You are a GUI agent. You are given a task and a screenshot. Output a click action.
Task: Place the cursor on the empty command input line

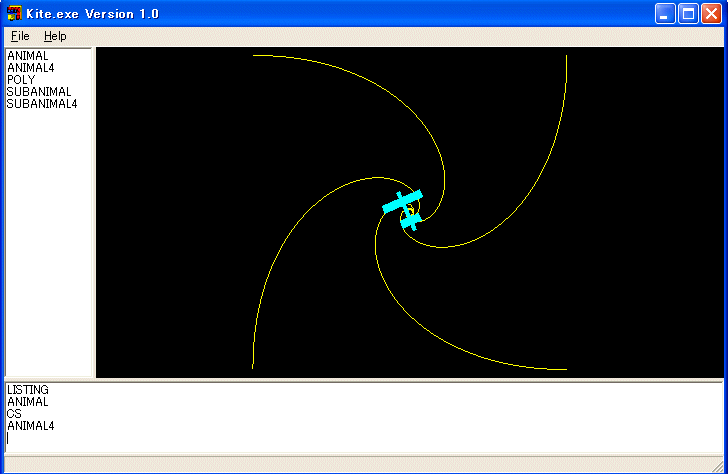click(364, 438)
